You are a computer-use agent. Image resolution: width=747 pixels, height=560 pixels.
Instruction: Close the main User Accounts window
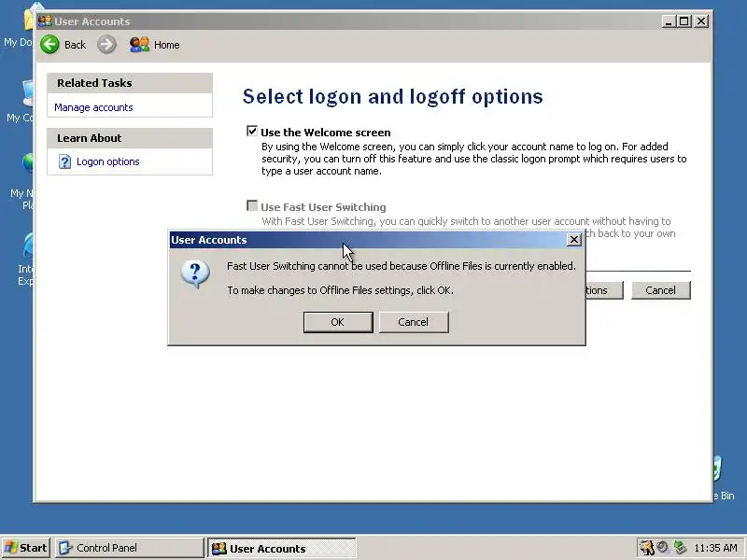(x=701, y=21)
